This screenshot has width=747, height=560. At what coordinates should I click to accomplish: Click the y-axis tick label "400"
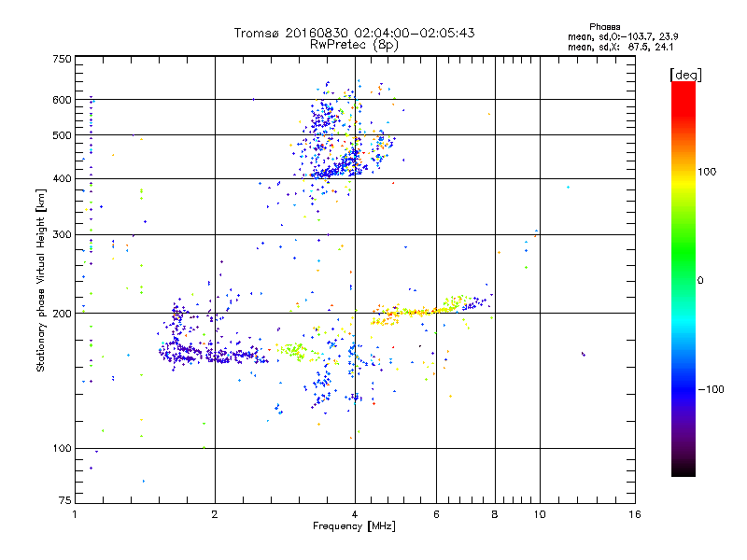click(x=63, y=179)
